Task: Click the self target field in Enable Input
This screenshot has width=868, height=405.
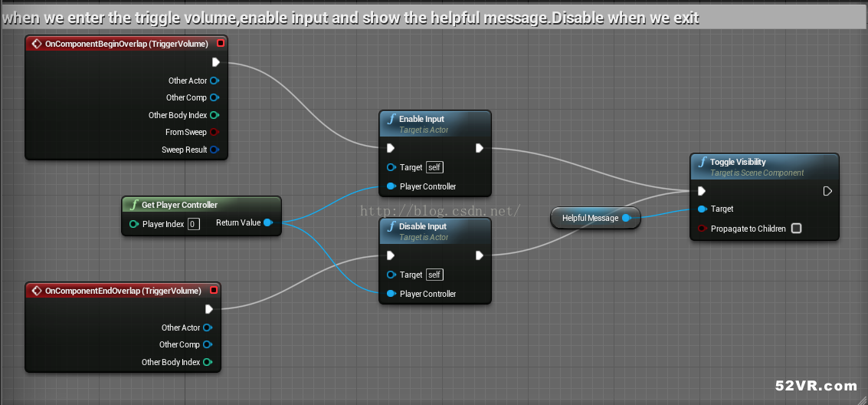Action: pyautogui.click(x=434, y=167)
